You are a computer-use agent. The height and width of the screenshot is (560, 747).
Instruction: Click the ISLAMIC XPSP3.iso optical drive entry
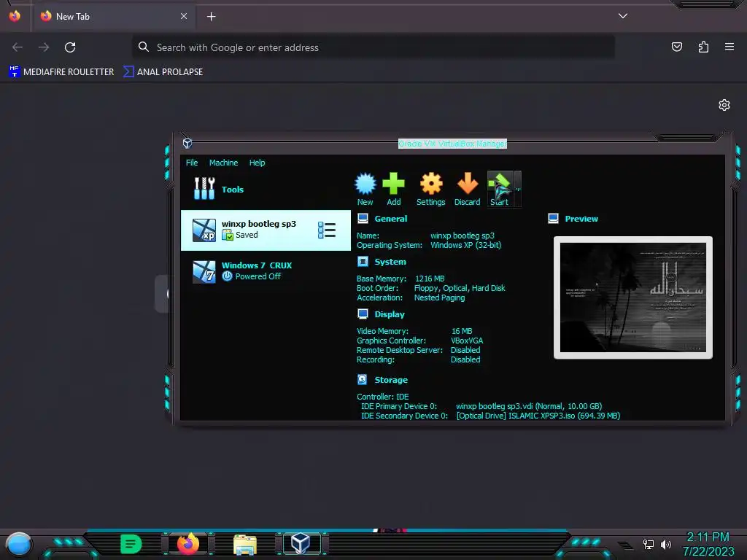(x=538, y=415)
